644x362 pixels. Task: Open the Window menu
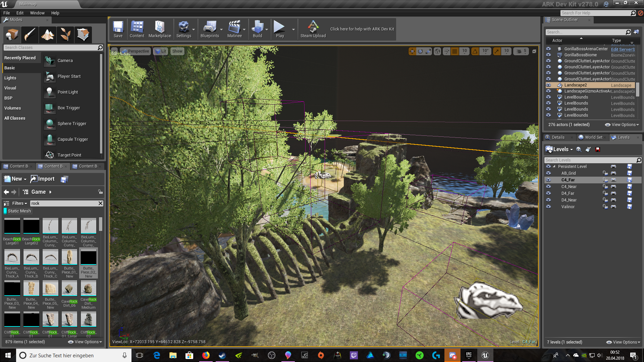click(37, 13)
